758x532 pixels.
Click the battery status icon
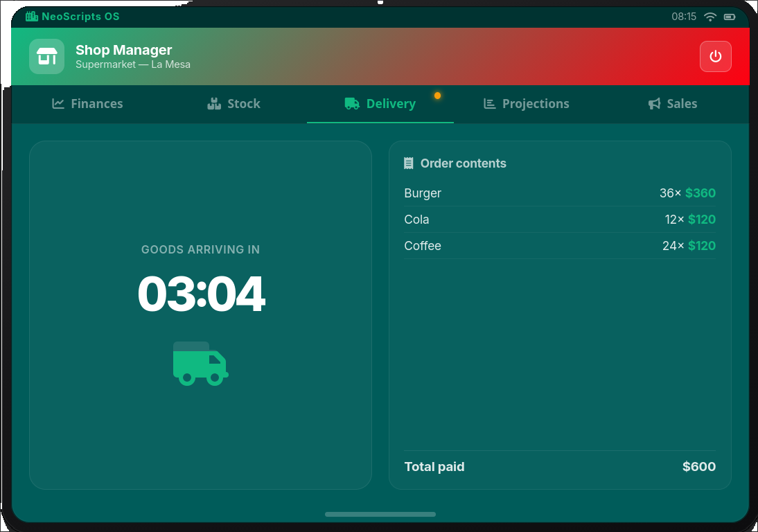(x=729, y=17)
